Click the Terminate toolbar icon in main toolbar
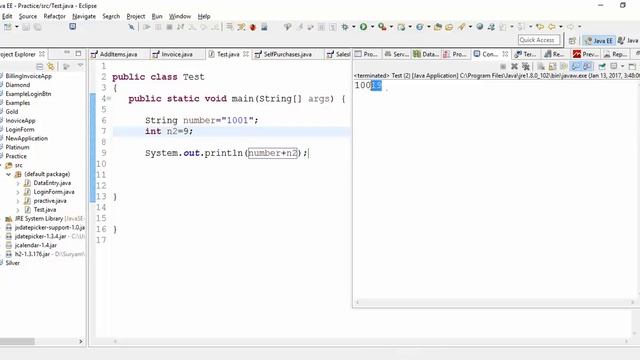This screenshot has height=360, width=640. 169,27
